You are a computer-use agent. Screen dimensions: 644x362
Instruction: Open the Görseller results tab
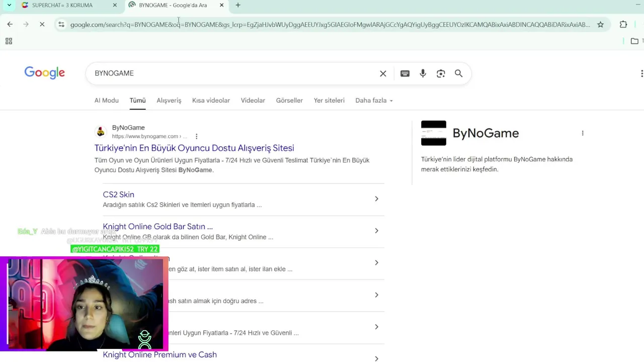coord(289,100)
